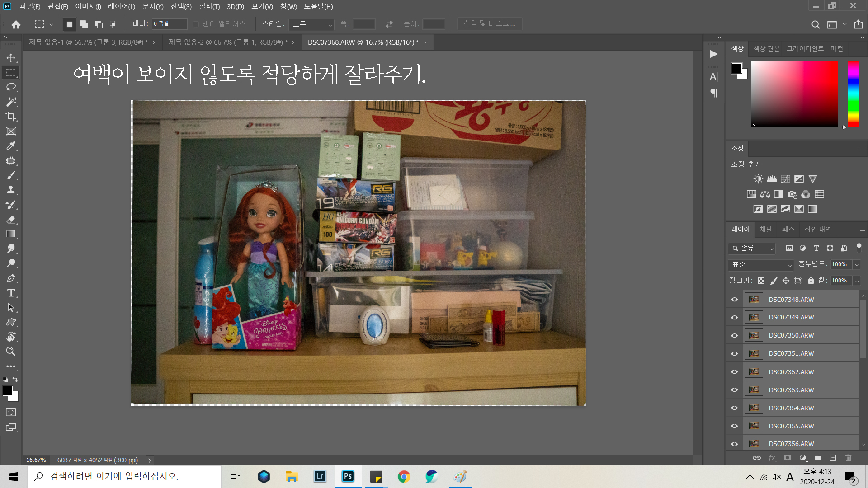This screenshot has height=488, width=868.
Task: Select the Clone Stamp tool
Action: (x=11, y=190)
